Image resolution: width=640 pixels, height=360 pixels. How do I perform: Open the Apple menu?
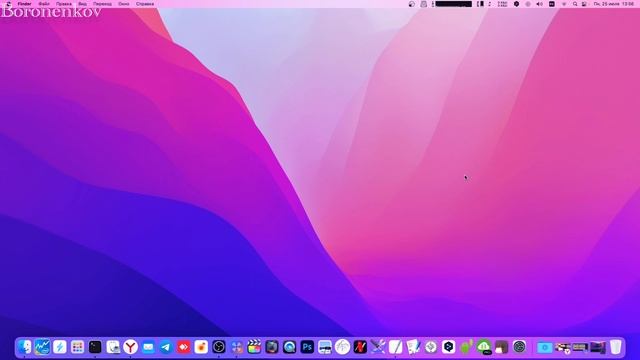pyautogui.click(x=9, y=4)
